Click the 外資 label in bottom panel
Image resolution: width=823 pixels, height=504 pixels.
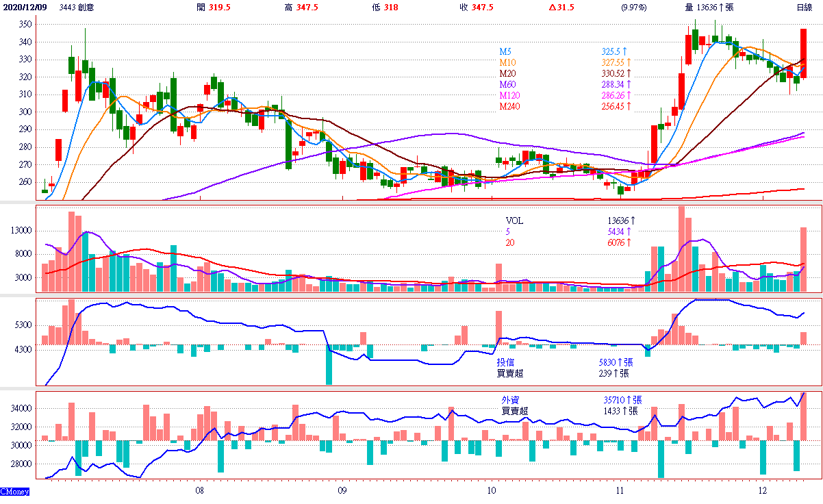coord(511,400)
